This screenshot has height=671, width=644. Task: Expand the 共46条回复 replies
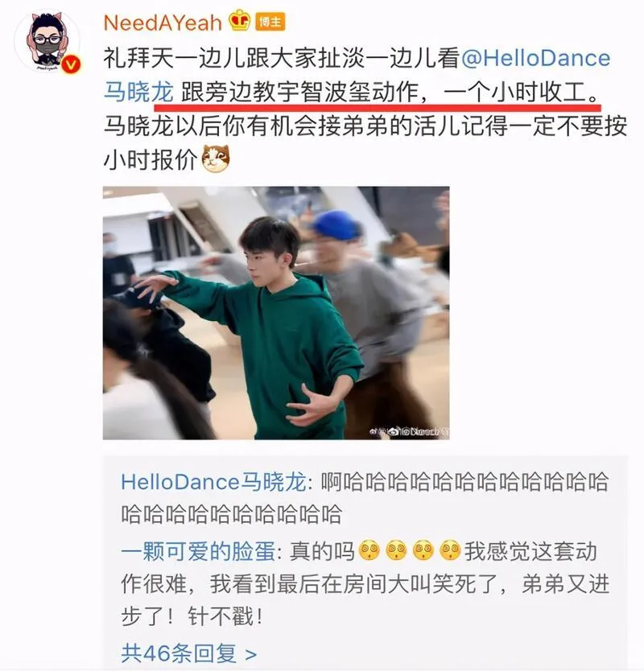pos(189,653)
